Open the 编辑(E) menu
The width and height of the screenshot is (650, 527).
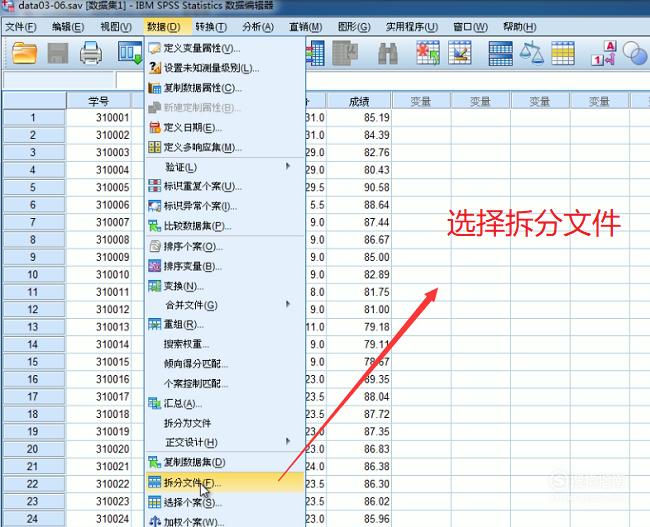[68, 27]
